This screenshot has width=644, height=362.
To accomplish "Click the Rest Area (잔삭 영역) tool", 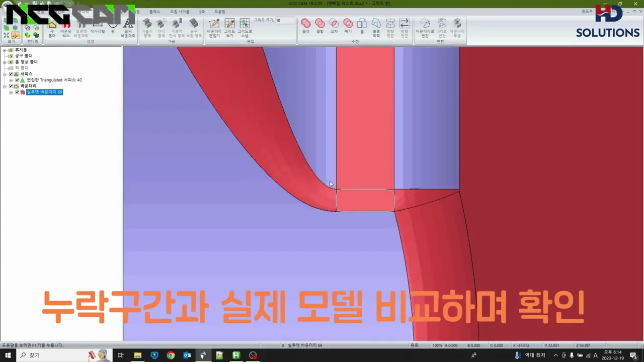I will pos(161,28).
